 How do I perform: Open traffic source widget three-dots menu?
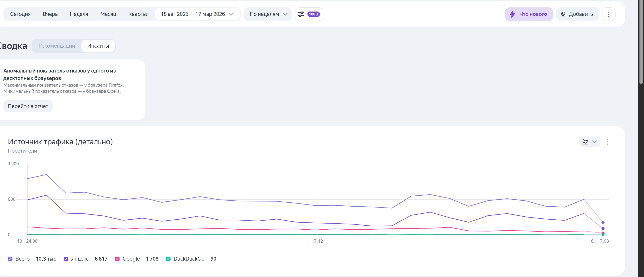(607, 142)
